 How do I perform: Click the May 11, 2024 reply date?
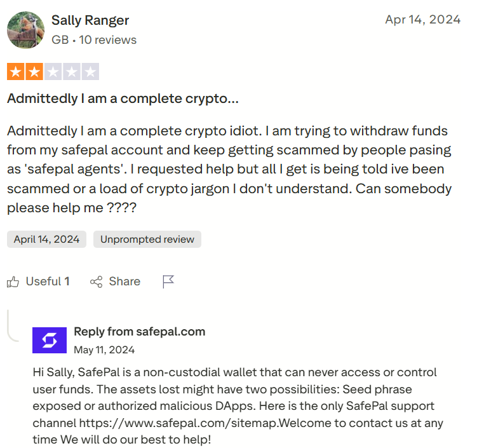coord(104,350)
